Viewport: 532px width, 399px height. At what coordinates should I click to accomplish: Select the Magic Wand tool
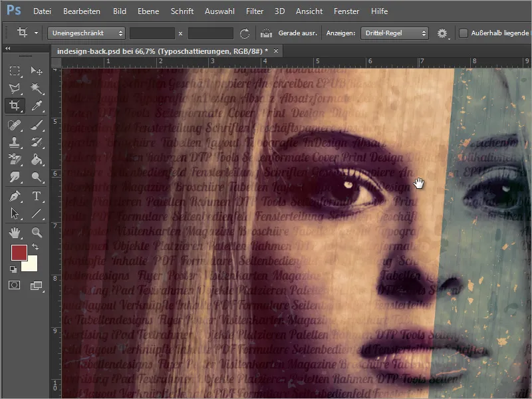click(37, 88)
